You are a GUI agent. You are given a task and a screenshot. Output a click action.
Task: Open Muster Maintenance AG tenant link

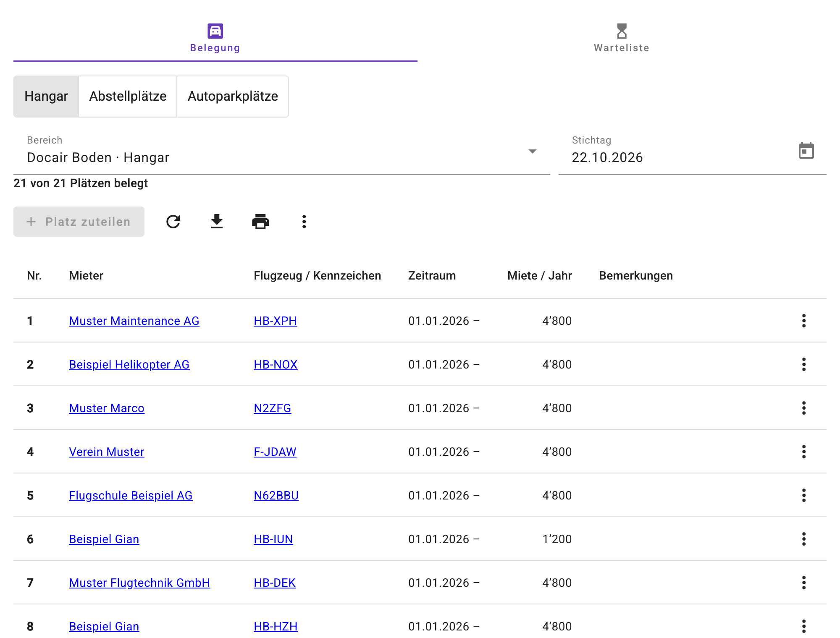(134, 321)
